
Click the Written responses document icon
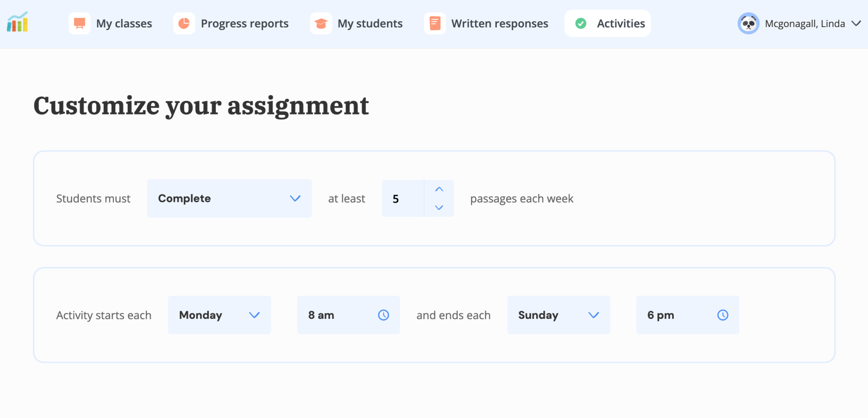coord(435,23)
